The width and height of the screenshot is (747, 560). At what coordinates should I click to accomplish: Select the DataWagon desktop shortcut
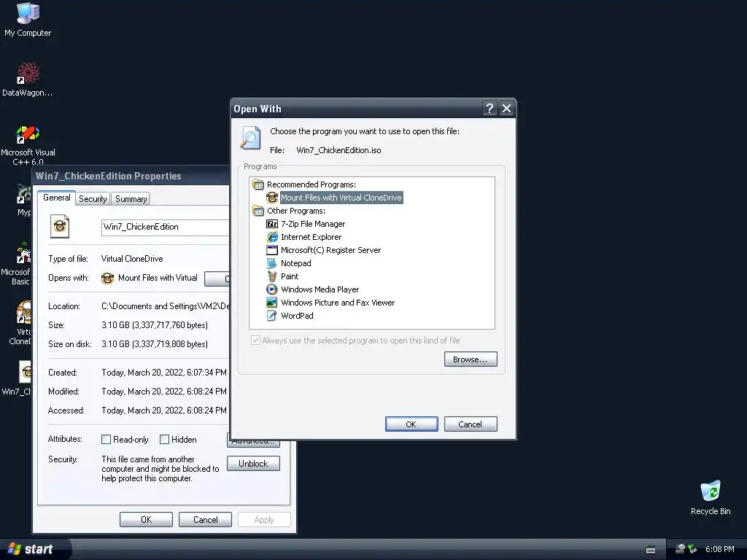pyautogui.click(x=28, y=79)
